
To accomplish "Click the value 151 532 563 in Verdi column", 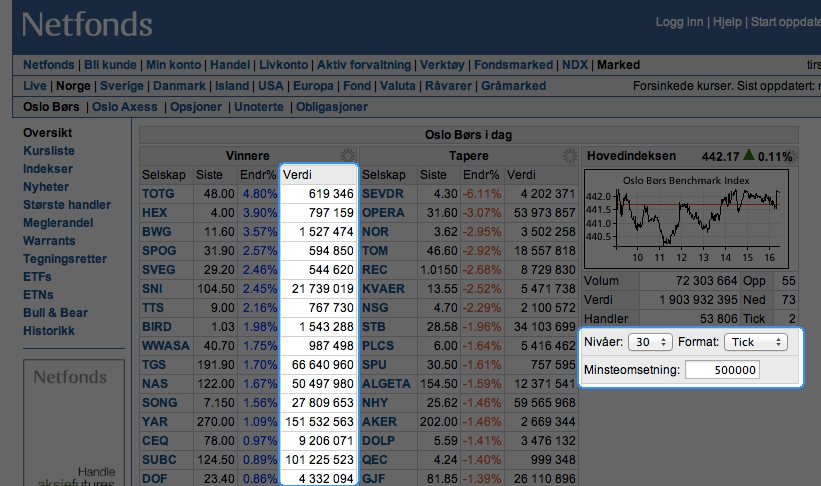I will tap(319, 422).
